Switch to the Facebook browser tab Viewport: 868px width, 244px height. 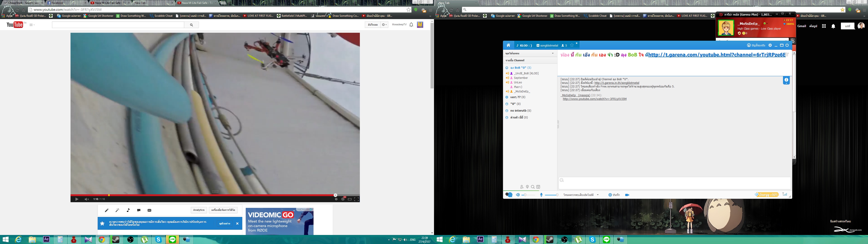tap(57, 3)
